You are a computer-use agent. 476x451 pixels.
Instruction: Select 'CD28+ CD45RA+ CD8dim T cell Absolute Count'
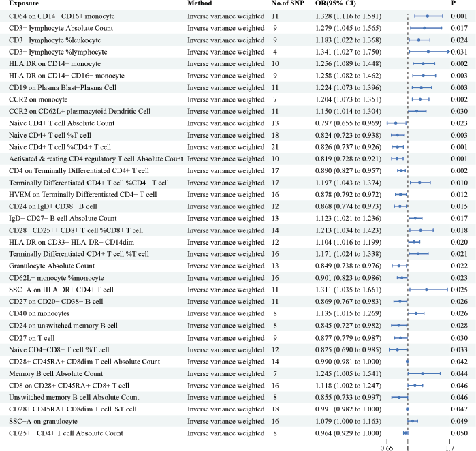(84, 362)
